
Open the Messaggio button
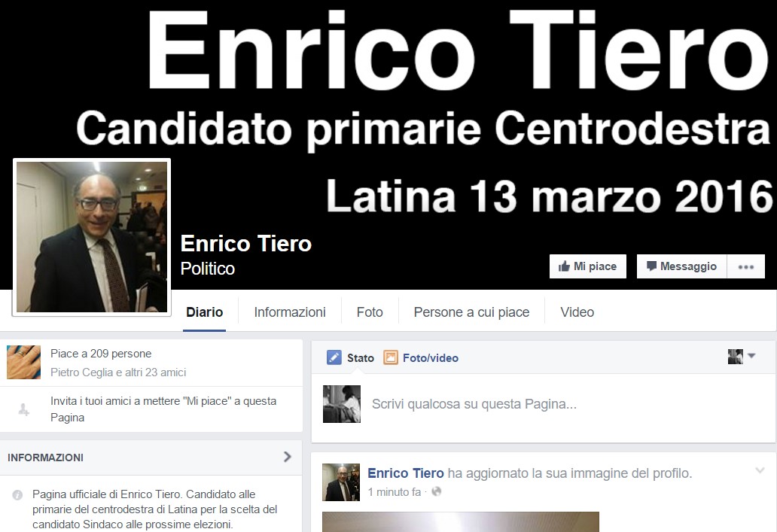coord(682,266)
